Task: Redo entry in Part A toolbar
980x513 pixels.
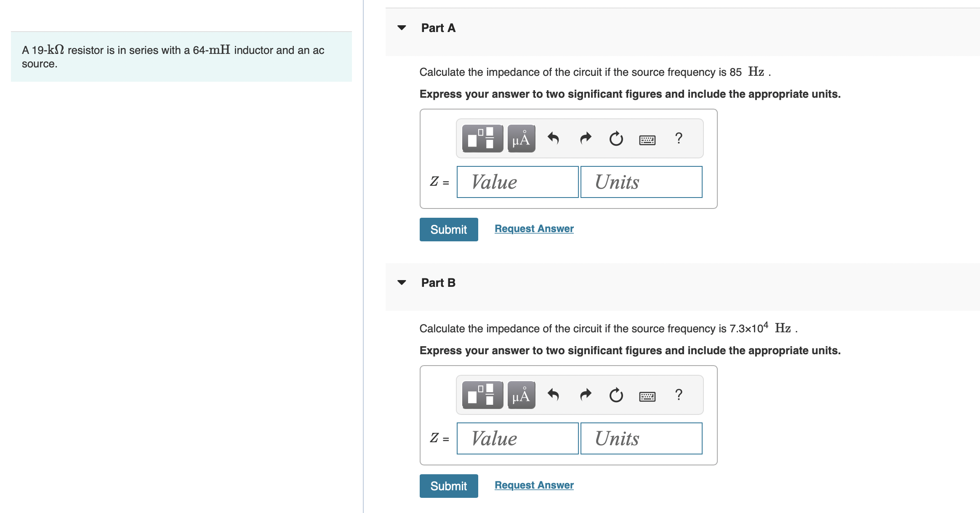Action: click(586, 138)
